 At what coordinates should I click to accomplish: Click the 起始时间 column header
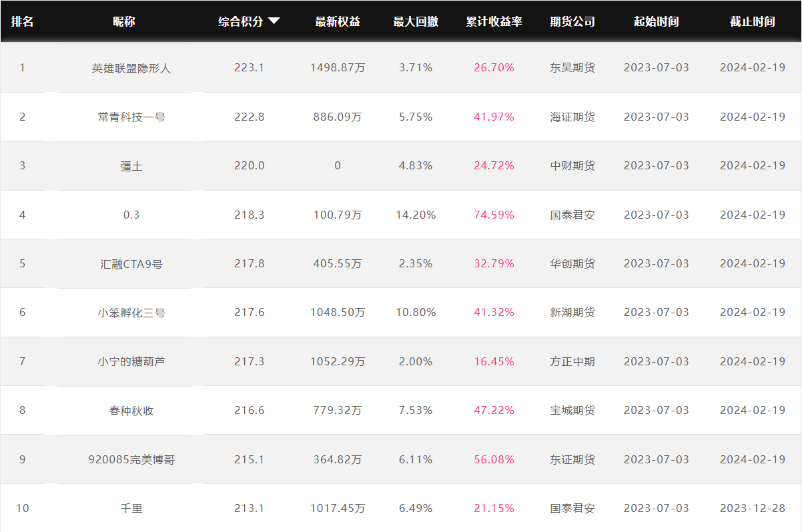(657, 21)
